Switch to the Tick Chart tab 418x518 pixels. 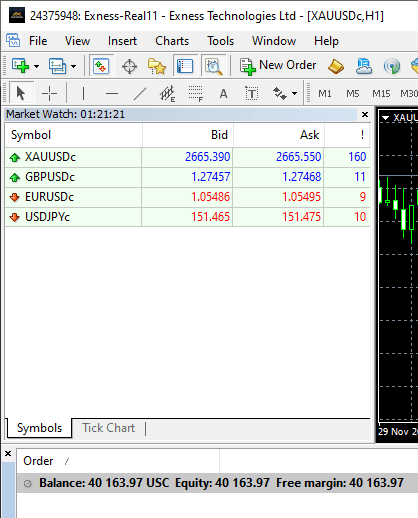point(109,428)
